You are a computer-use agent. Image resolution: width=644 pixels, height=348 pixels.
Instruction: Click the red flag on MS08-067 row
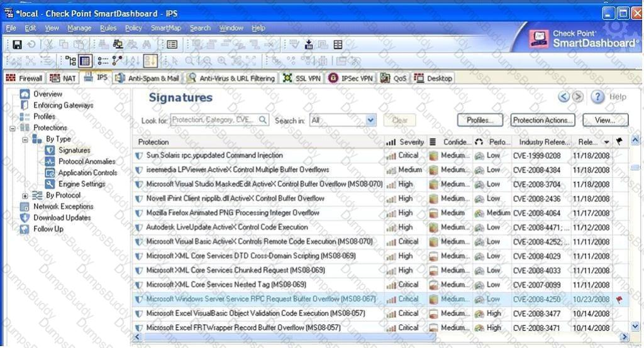coord(619,300)
